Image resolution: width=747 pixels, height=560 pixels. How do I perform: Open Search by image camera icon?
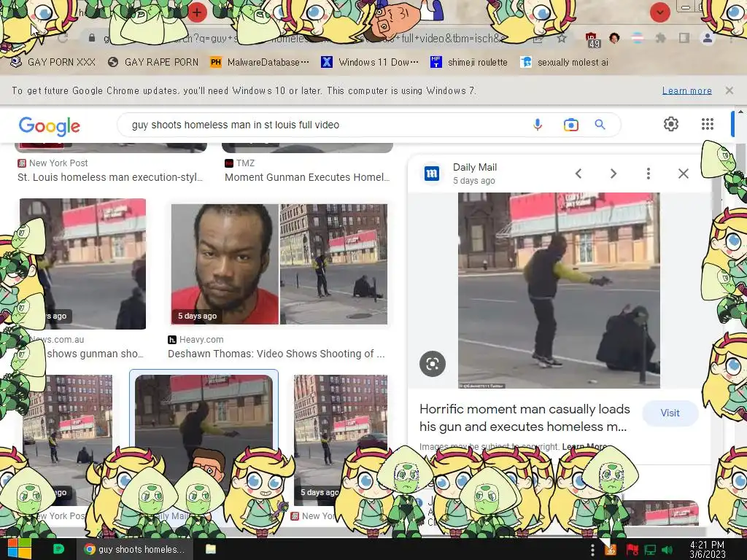pyautogui.click(x=570, y=125)
